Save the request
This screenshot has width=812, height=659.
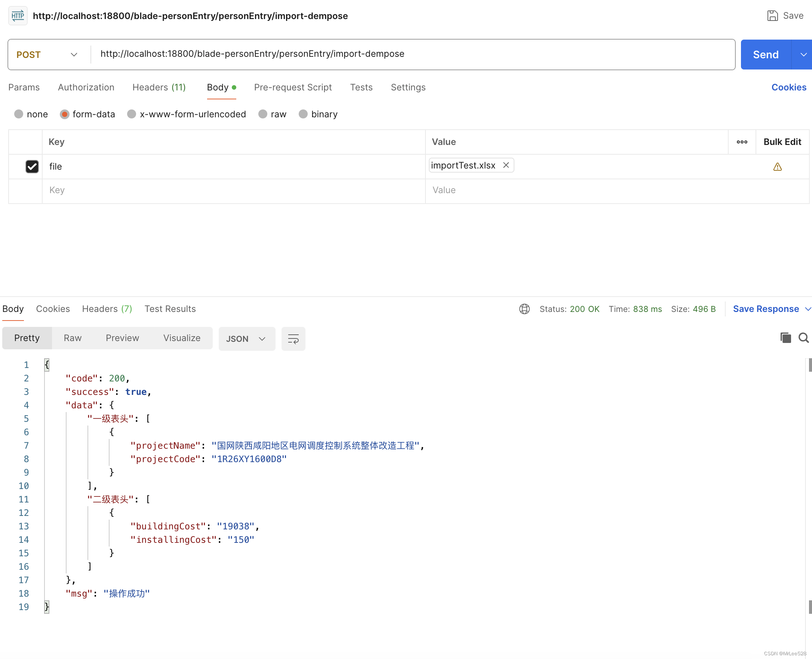click(x=785, y=16)
